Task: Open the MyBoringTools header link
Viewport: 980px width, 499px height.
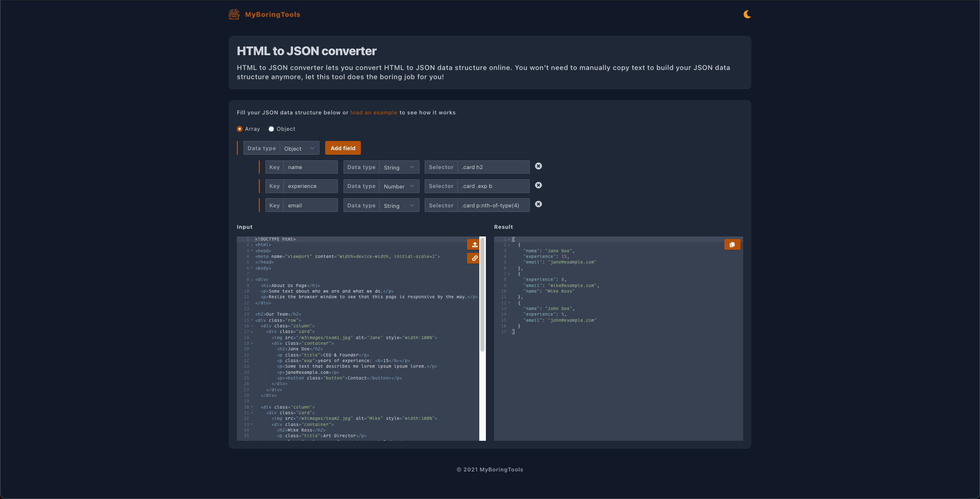Action: [273, 14]
